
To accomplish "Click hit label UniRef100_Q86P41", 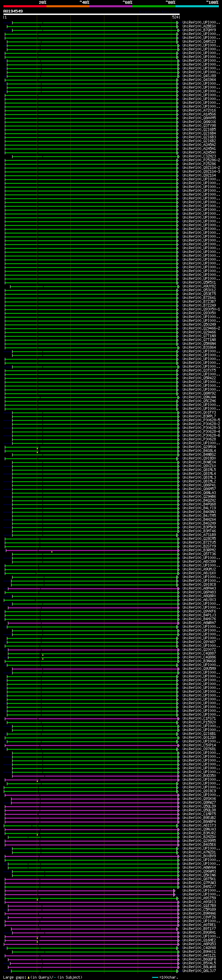I will [199, 485].
